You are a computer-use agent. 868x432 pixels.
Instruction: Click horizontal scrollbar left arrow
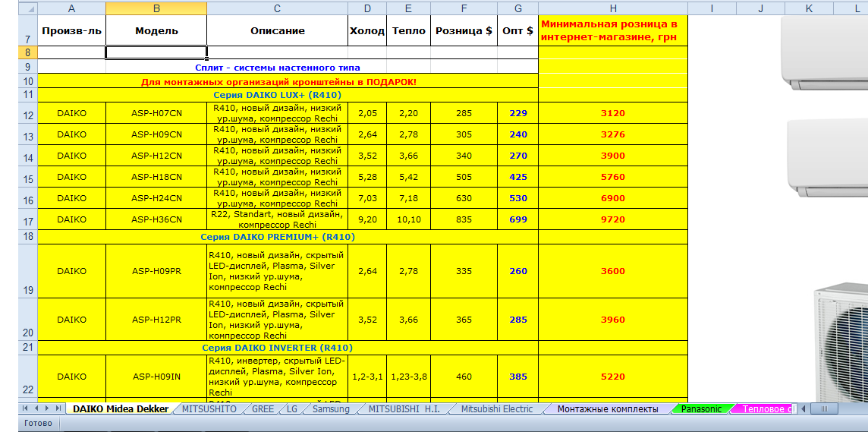coord(805,408)
